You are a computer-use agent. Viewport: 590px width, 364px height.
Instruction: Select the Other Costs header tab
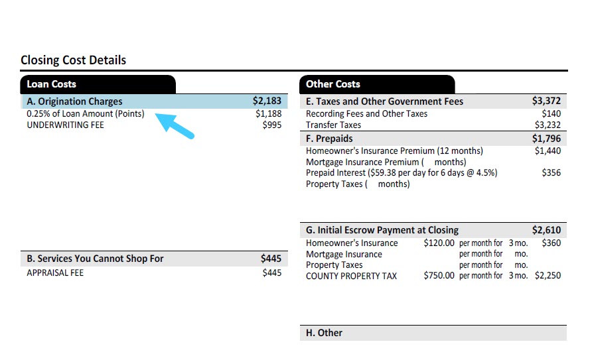click(377, 84)
